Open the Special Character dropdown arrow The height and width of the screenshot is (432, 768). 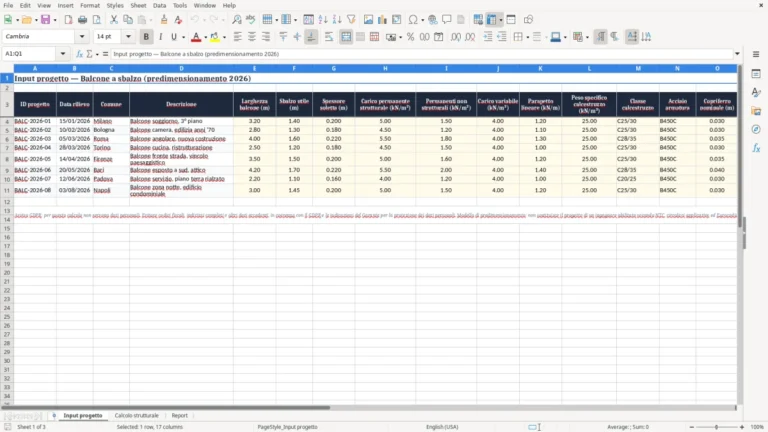[x=422, y=20]
